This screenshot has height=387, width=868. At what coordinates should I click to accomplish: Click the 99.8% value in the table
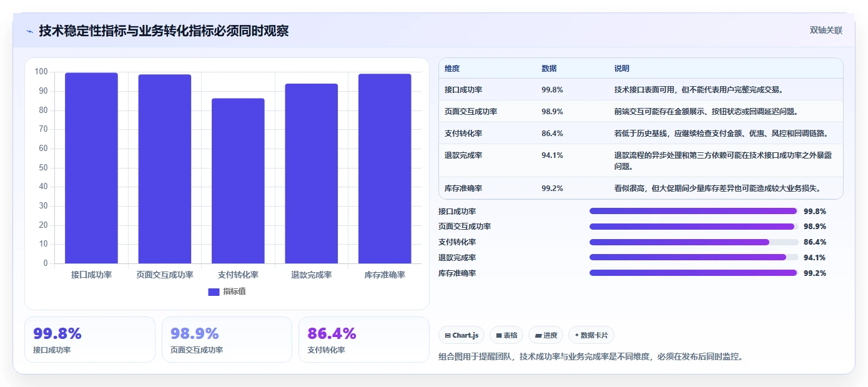point(553,90)
